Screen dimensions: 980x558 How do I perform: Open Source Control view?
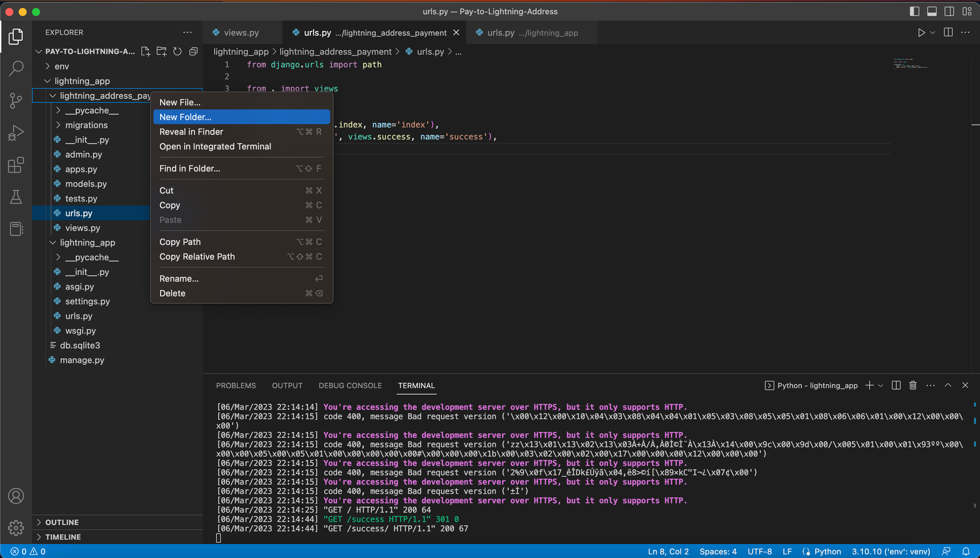pyautogui.click(x=16, y=101)
